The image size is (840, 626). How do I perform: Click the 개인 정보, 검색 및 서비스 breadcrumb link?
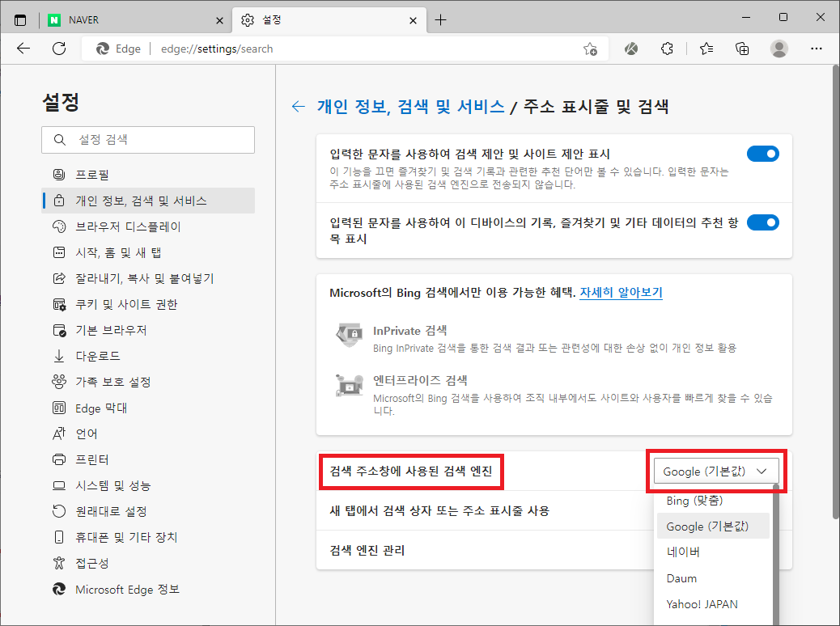click(x=410, y=106)
